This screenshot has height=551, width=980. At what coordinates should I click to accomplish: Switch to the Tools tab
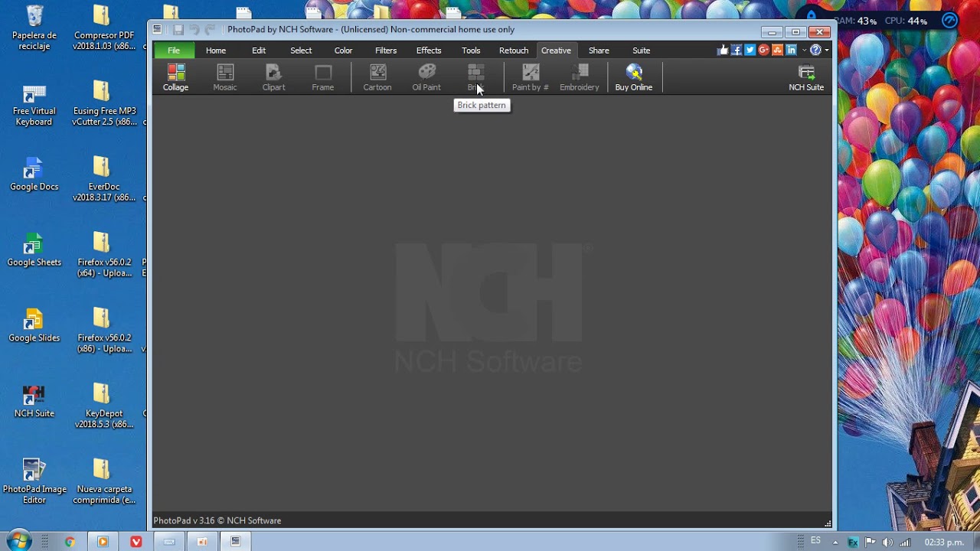(x=471, y=51)
